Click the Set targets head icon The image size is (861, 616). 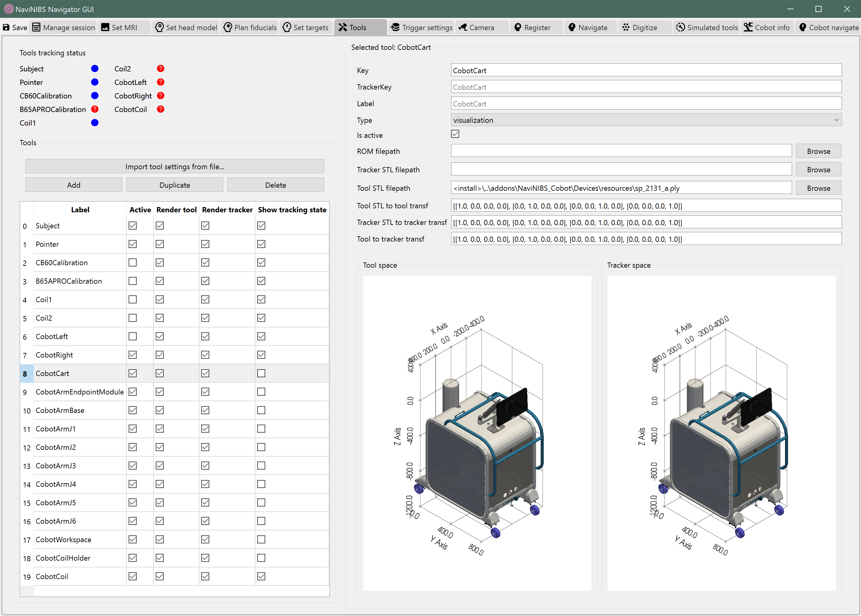[287, 27]
